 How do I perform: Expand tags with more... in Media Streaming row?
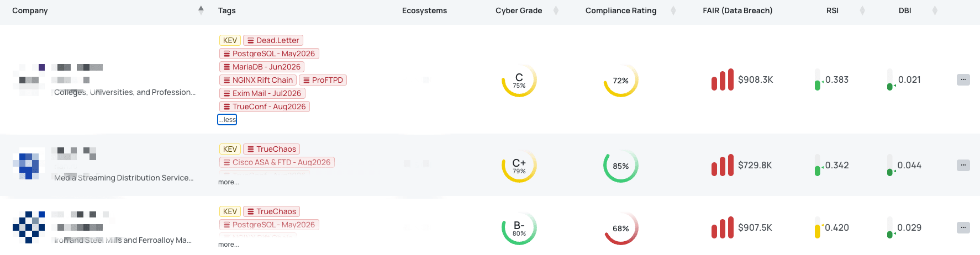pos(229,182)
